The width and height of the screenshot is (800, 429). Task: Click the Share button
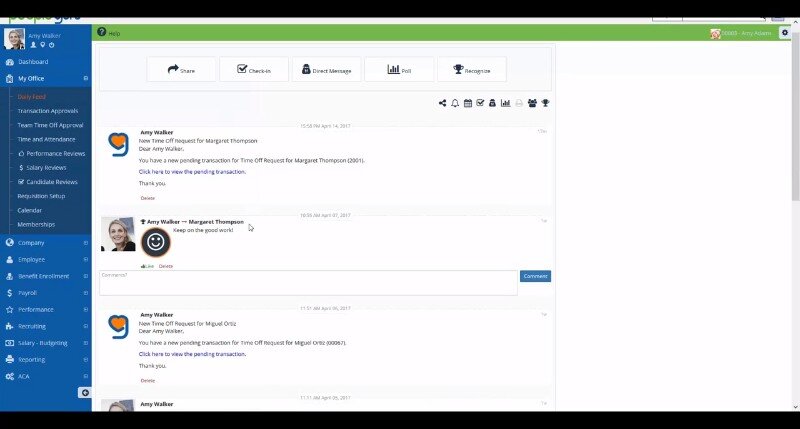click(181, 70)
